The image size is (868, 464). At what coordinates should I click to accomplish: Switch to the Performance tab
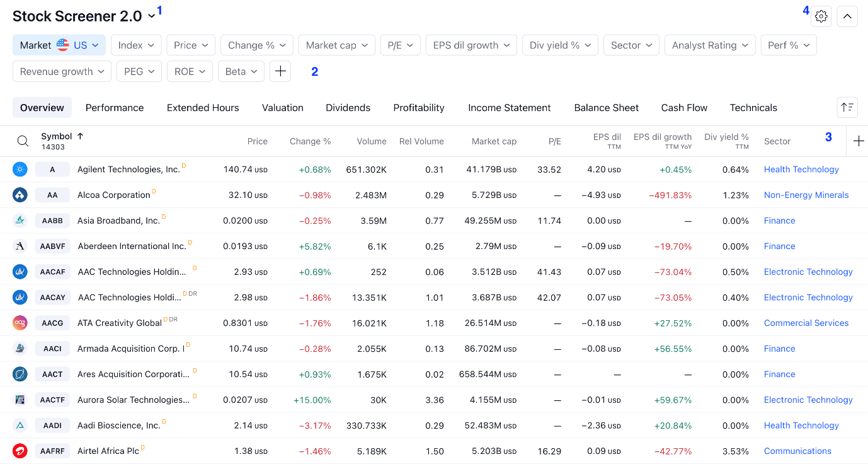coord(115,107)
